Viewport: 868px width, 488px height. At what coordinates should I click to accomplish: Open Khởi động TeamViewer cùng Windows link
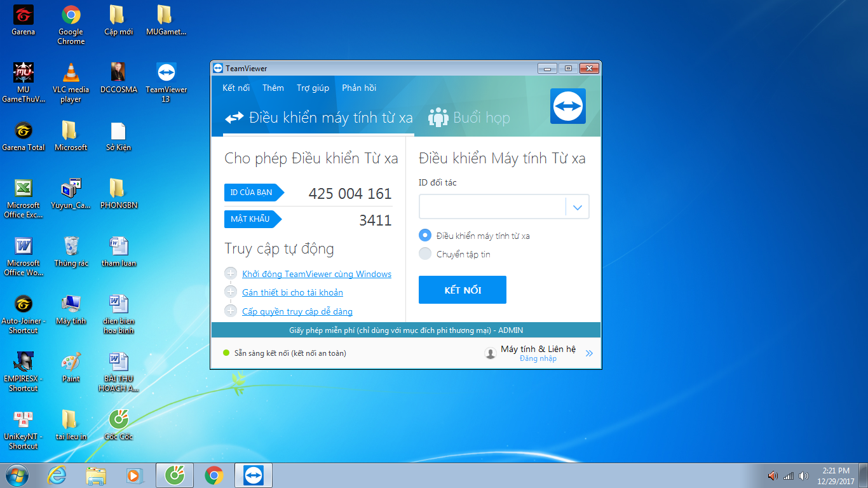[316, 274]
